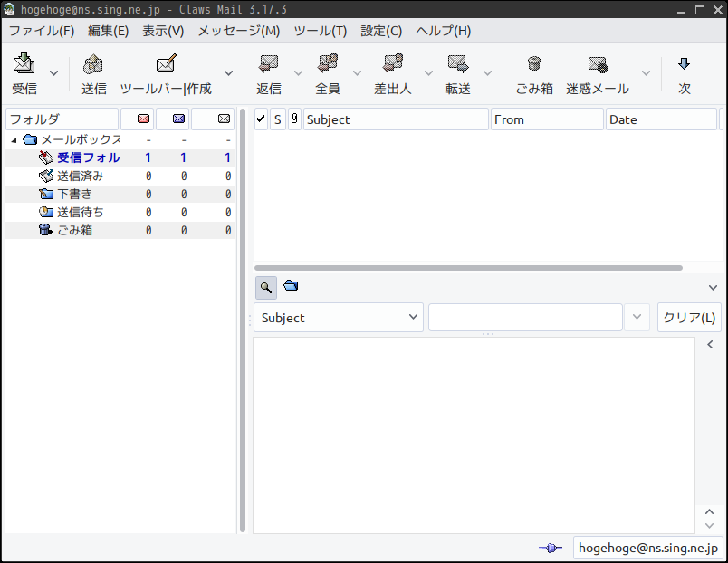This screenshot has width=728, height=563.
Task: Toggle the quick search magnifier icon
Action: 266,288
